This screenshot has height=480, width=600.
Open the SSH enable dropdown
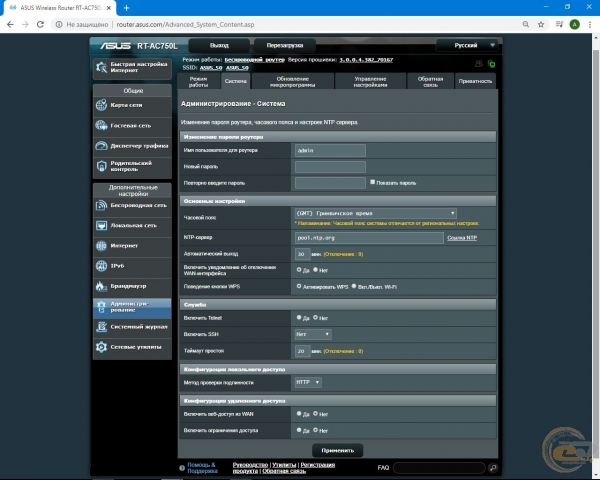point(312,334)
